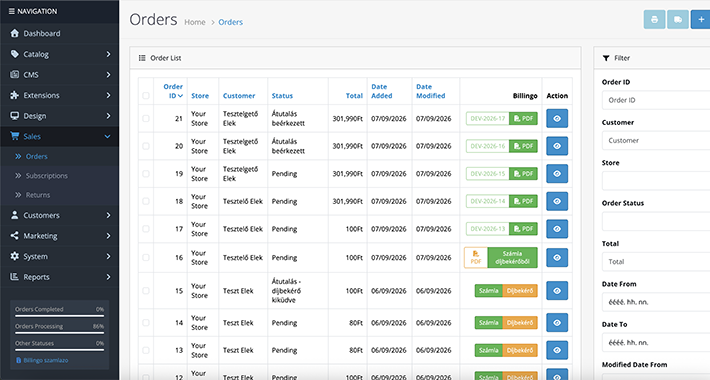Expand the Catalog menu chevron
The image size is (710, 380).
[x=108, y=54]
